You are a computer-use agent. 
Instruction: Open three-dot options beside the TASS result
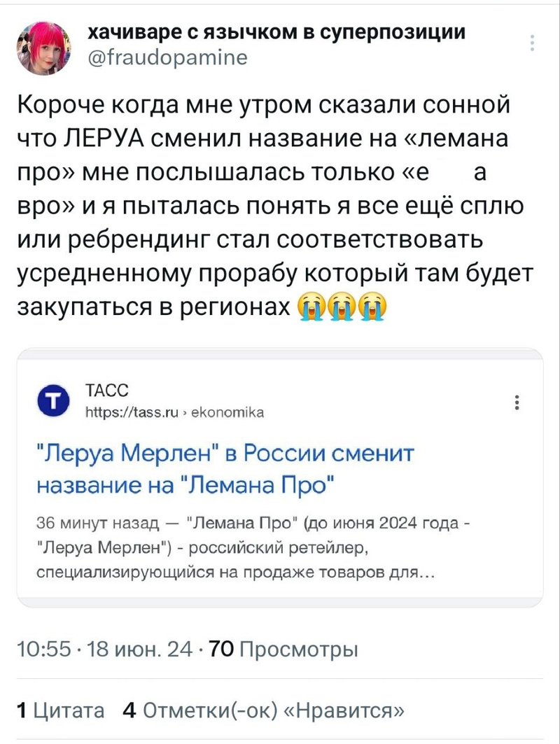coord(516,404)
